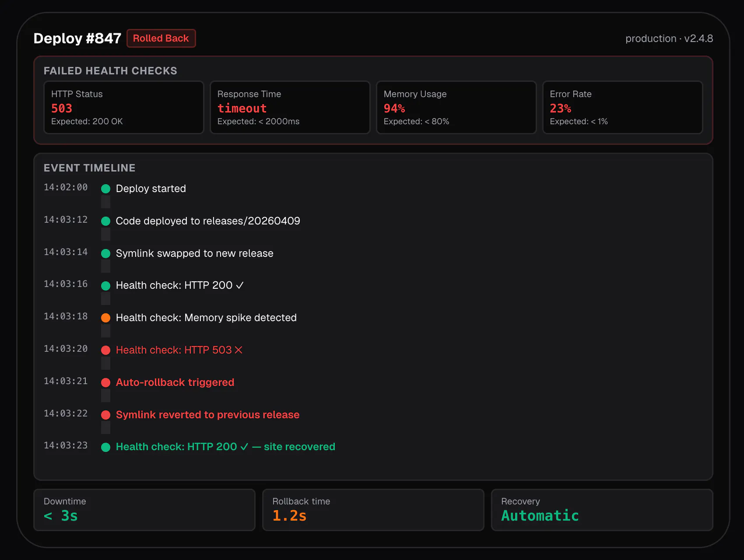Click the 14:03:18 timestamp

[x=66, y=316]
